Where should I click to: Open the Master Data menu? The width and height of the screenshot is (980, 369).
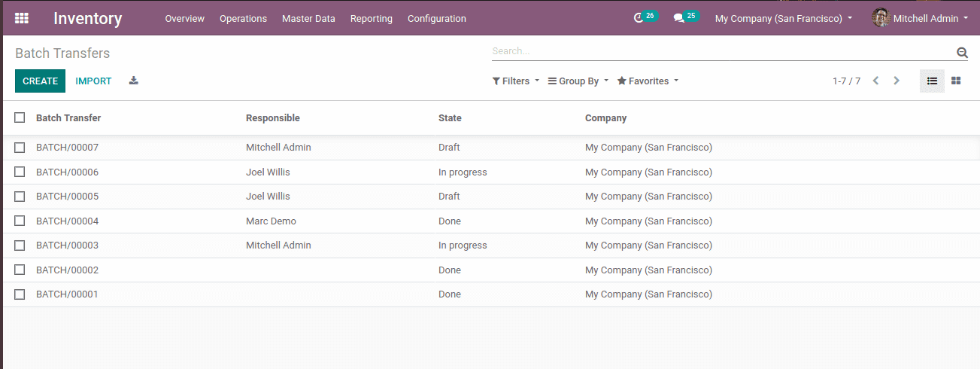[308, 18]
